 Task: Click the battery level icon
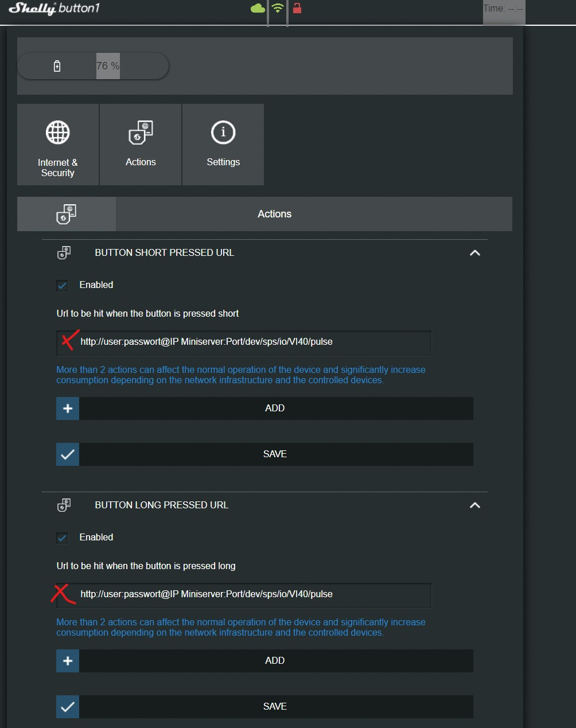pyautogui.click(x=57, y=66)
